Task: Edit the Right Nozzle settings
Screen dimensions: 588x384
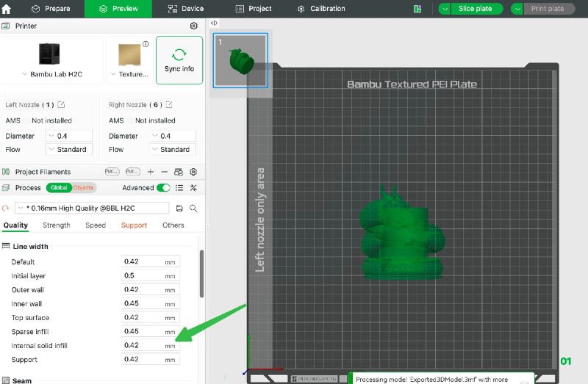Action: (169, 104)
